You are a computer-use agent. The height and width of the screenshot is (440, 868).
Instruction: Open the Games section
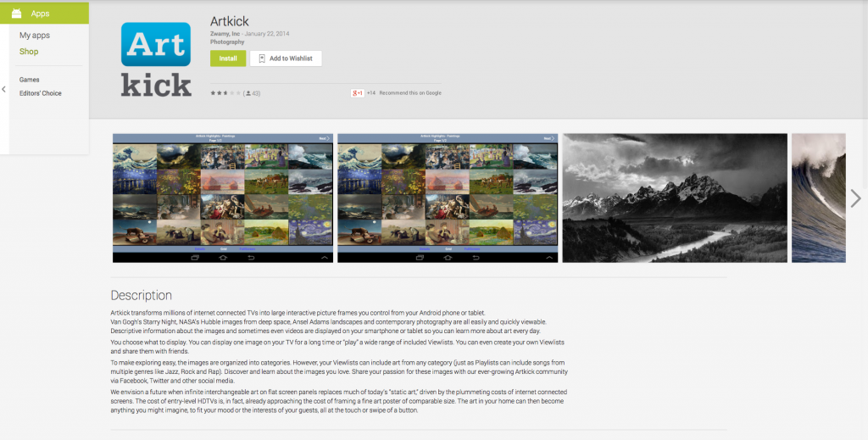click(30, 80)
